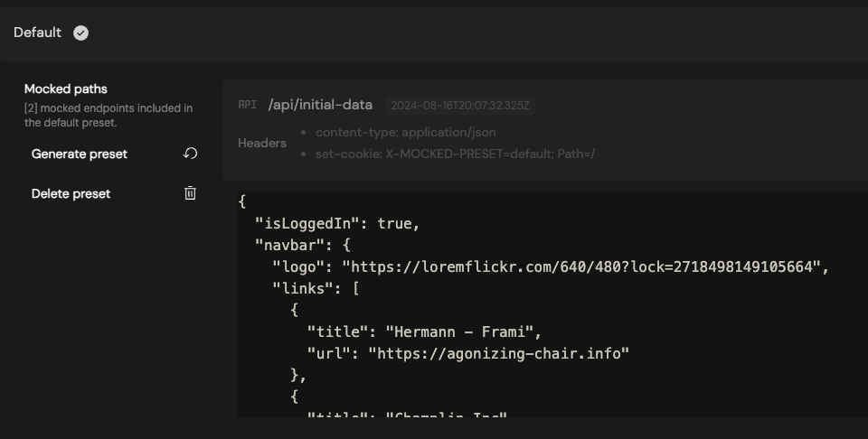Click the Generate preset button
This screenshot has width=868, height=439.
coord(115,154)
